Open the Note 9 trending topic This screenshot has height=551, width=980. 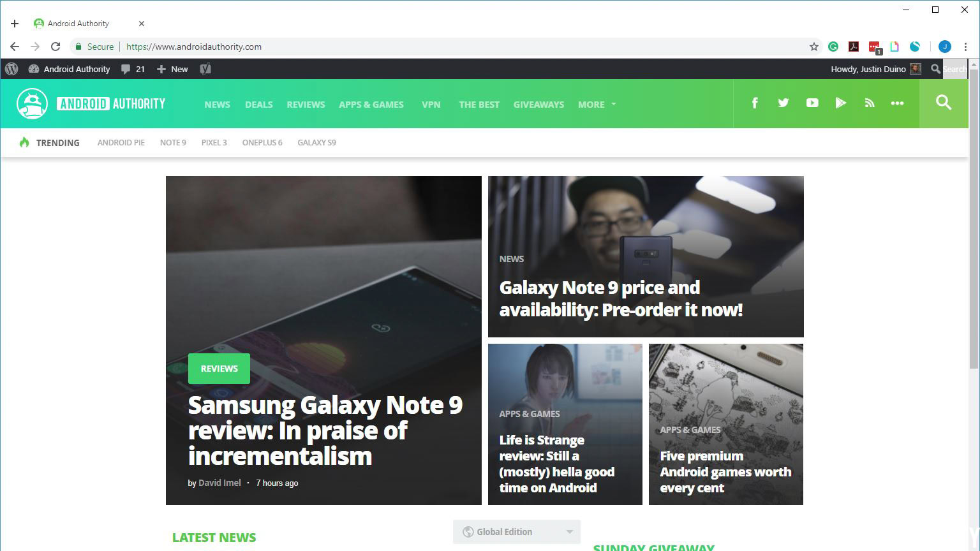tap(173, 143)
